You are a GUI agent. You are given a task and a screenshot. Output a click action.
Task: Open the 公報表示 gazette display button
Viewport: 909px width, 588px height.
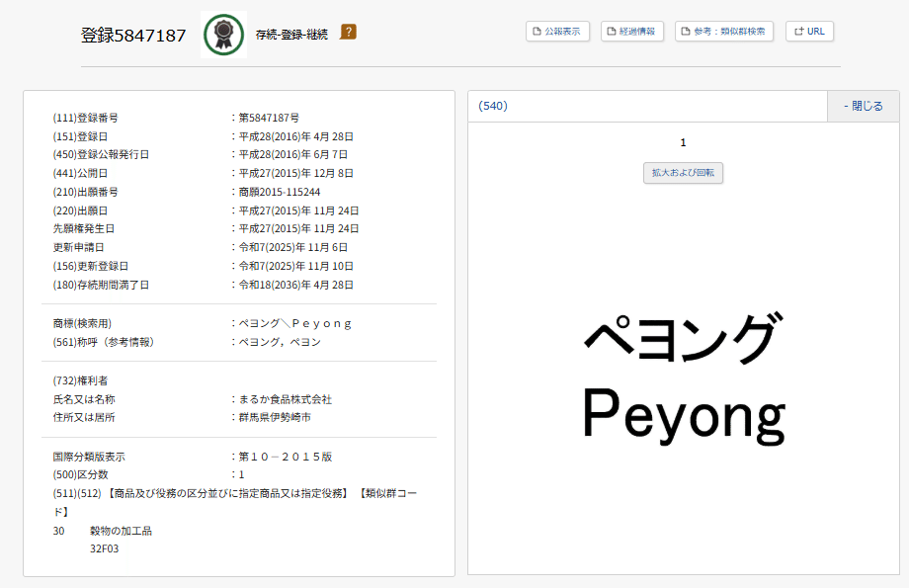tap(557, 32)
